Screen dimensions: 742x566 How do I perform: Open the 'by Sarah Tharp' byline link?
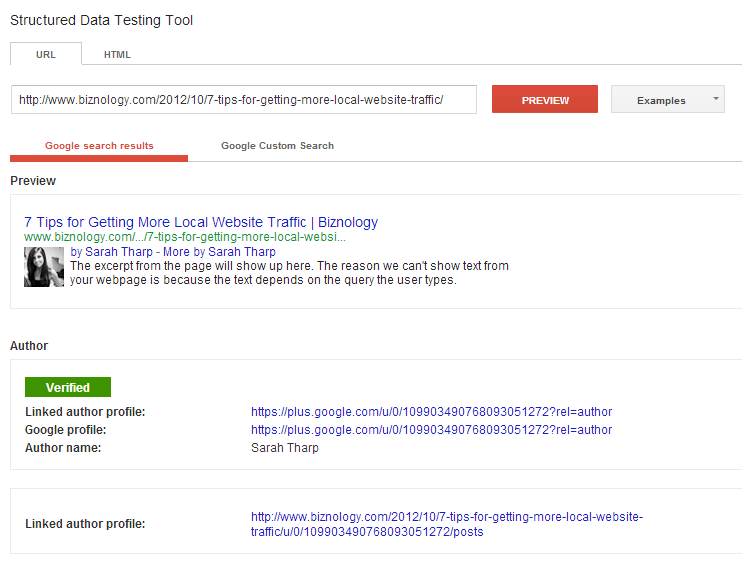click(x=110, y=252)
